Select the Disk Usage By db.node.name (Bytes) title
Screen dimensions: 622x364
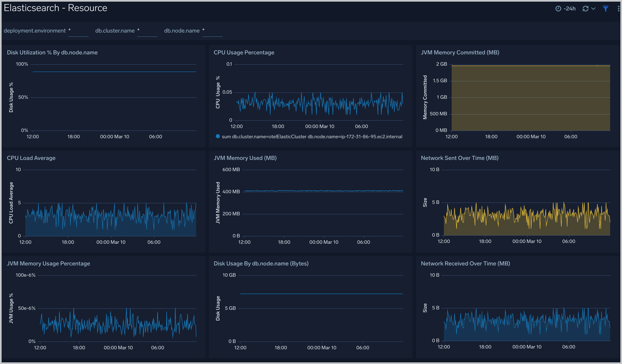[x=261, y=264]
